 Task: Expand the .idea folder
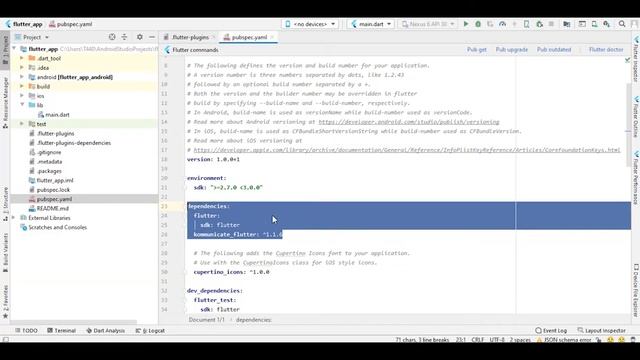(x=22, y=68)
